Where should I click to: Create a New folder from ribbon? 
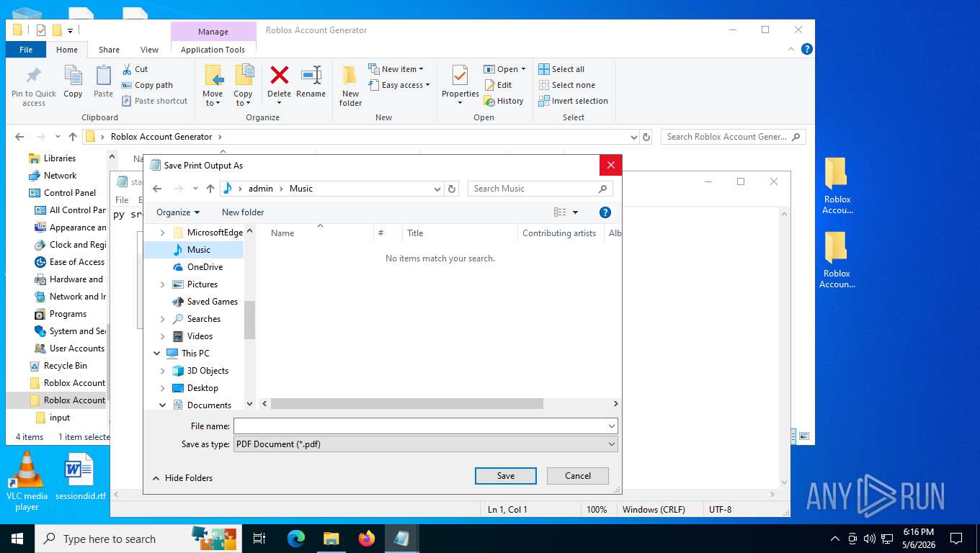(x=350, y=86)
